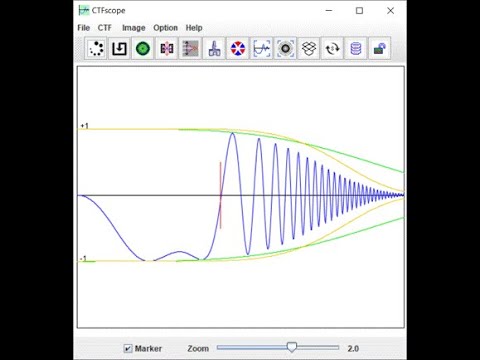Toggle the gray beam diagram toolbar icon
The height and width of the screenshot is (360, 480).
coord(190,49)
